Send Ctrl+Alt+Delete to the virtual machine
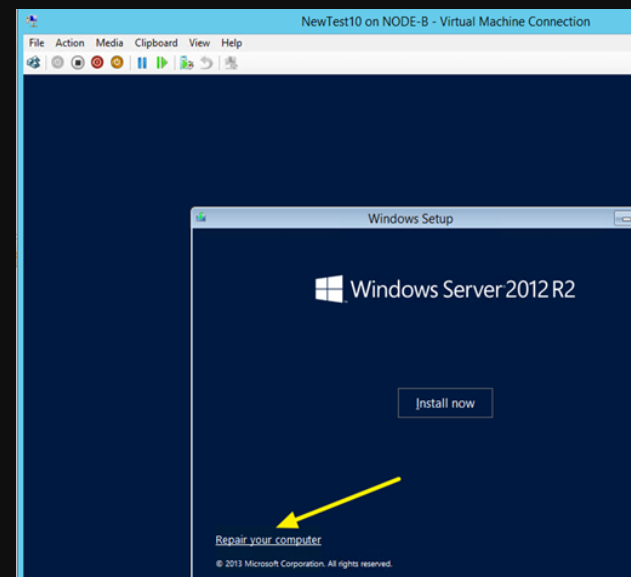 point(33,63)
